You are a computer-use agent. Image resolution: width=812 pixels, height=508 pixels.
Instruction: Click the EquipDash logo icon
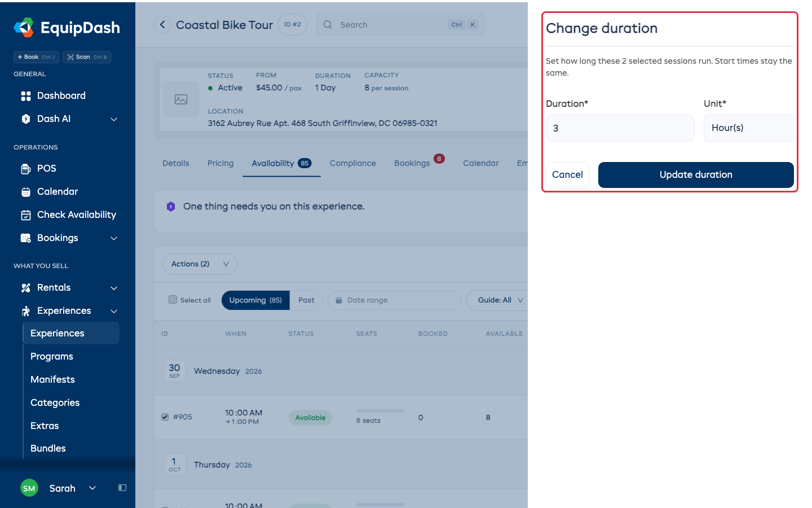[24, 27]
